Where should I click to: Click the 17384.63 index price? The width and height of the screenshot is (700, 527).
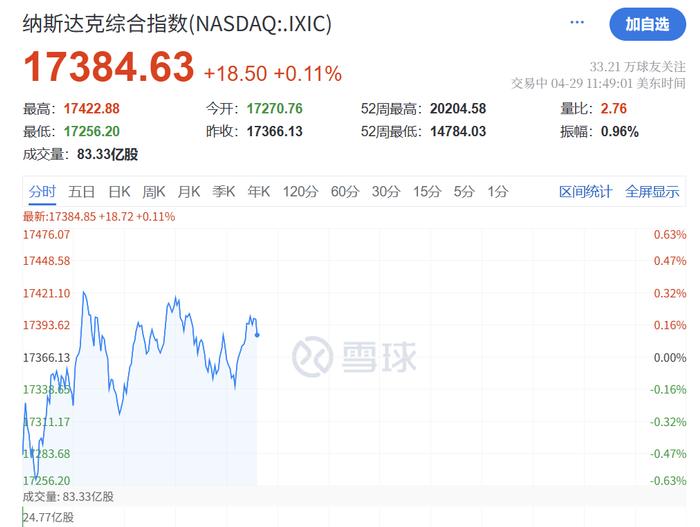point(108,69)
